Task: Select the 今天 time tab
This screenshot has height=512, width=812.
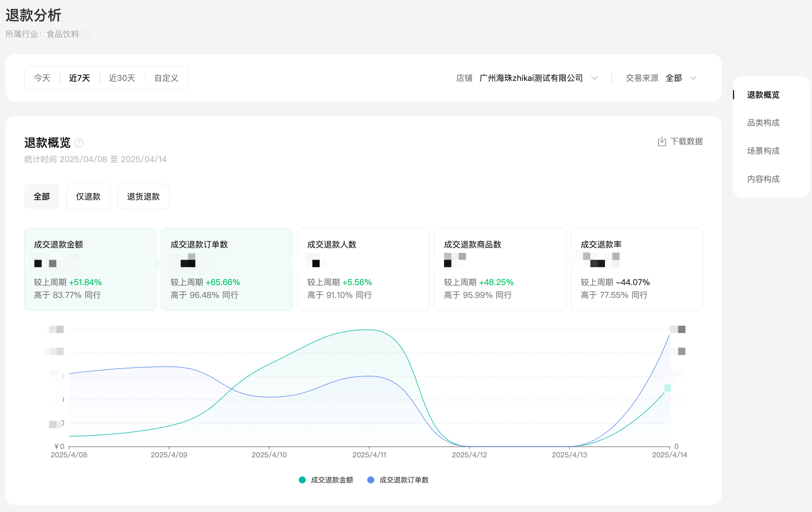Action: [42, 78]
